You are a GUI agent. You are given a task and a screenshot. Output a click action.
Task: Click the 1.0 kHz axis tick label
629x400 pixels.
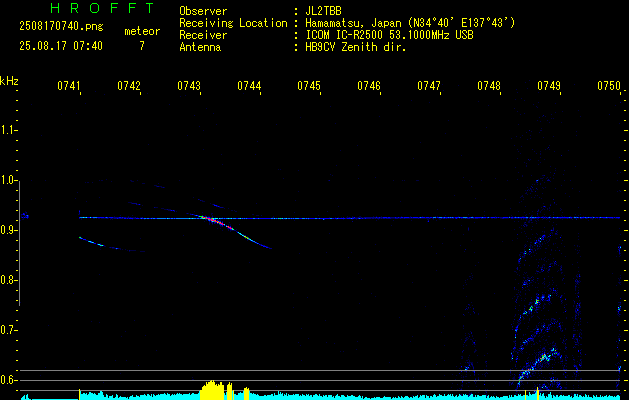click(8, 180)
